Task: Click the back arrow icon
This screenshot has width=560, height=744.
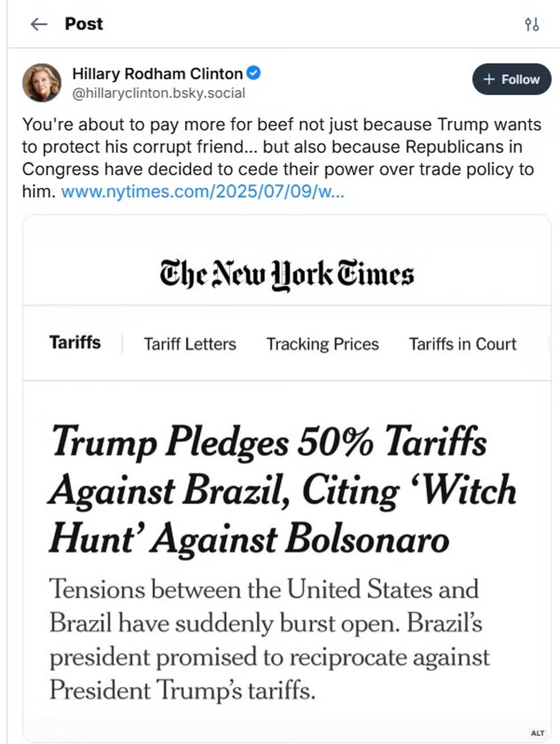Action: pyautogui.click(x=39, y=24)
